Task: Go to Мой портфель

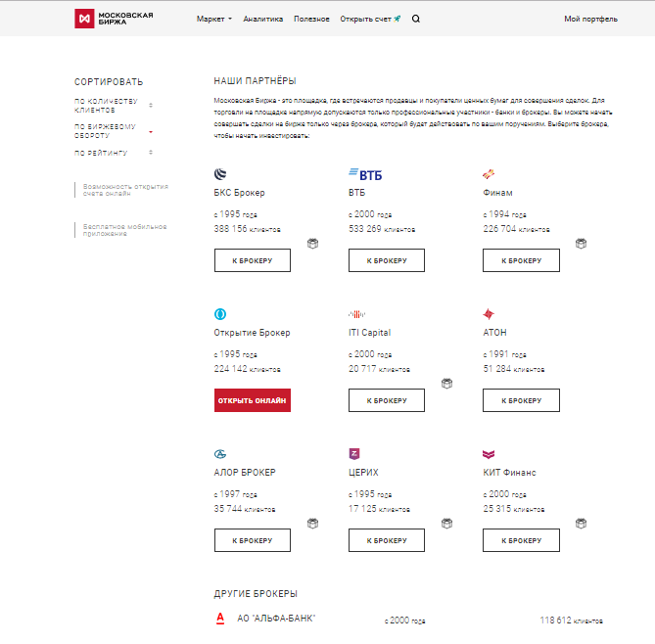Action: point(590,19)
